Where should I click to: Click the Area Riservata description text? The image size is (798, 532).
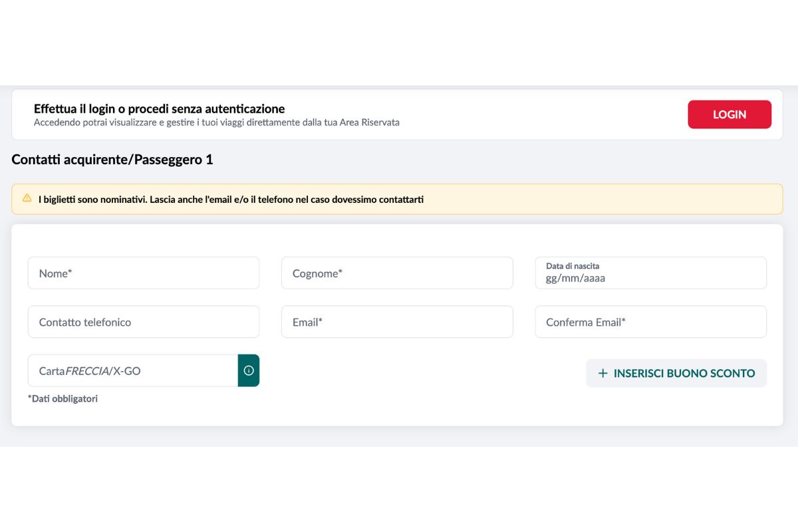coord(217,122)
